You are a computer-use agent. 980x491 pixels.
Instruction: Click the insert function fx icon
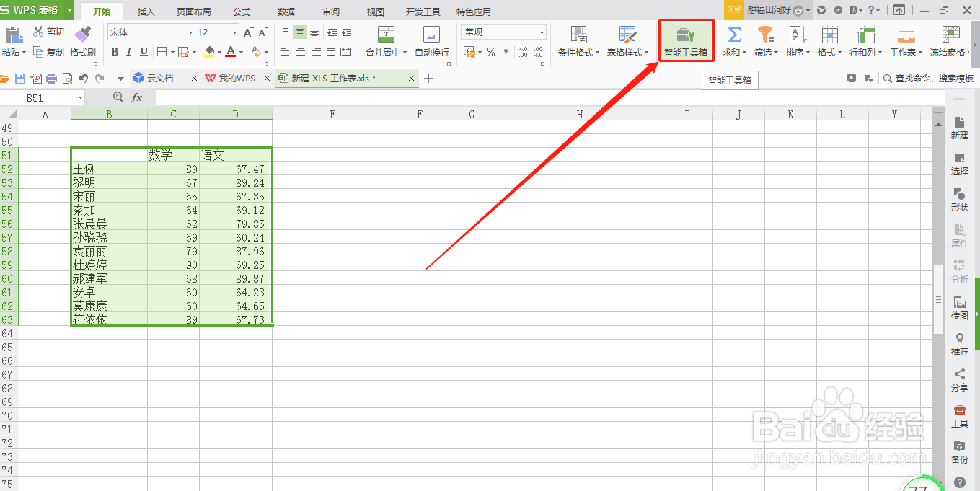136,97
